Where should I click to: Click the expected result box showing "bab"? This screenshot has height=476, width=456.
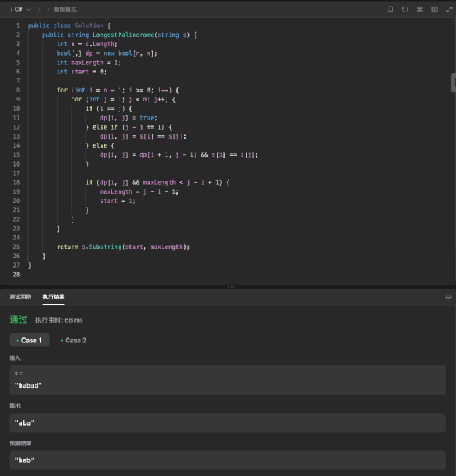click(x=228, y=460)
